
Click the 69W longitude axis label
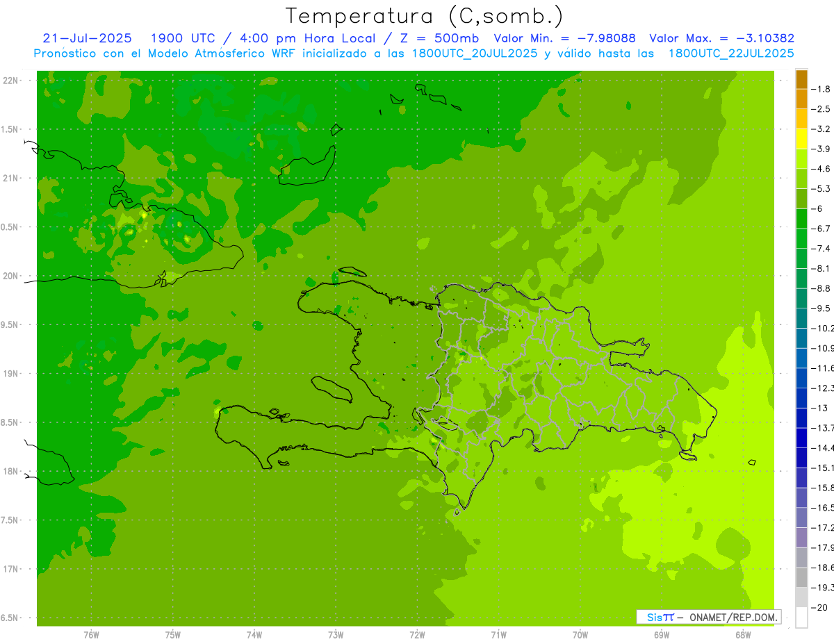pyautogui.click(x=662, y=635)
